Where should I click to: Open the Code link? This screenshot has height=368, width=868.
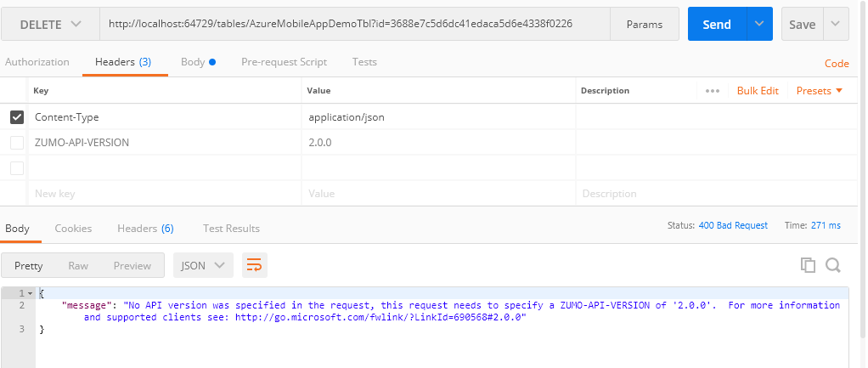pos(837,64)
